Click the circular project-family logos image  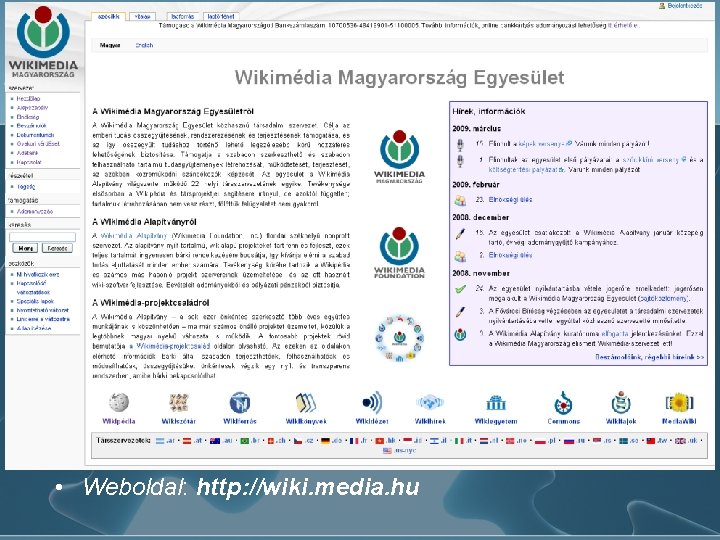click(x=399, y=338)
